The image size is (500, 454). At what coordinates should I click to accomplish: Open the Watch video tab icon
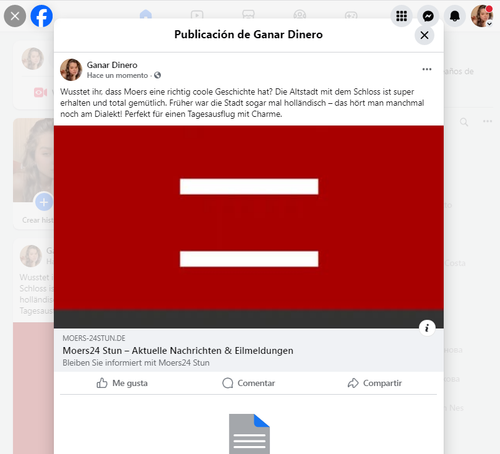click(197, 15)
